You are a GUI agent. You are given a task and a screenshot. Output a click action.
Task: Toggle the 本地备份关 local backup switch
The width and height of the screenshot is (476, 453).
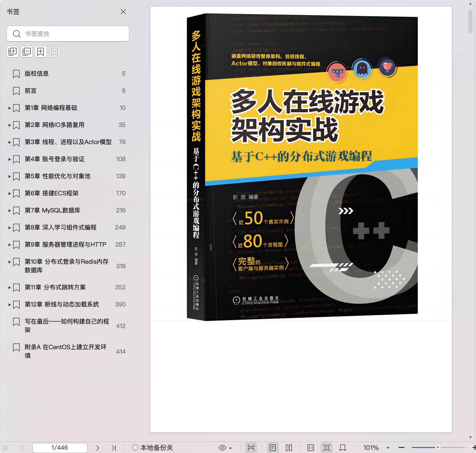135,448
